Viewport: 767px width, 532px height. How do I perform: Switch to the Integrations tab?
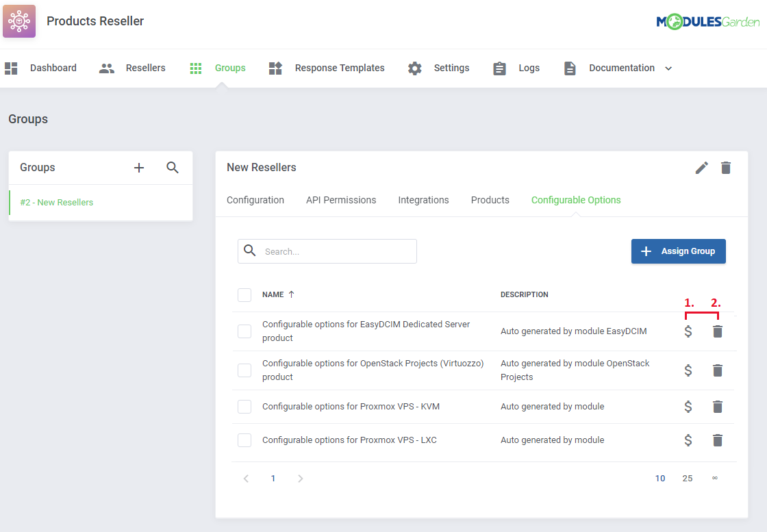click(x=424, y=200)
